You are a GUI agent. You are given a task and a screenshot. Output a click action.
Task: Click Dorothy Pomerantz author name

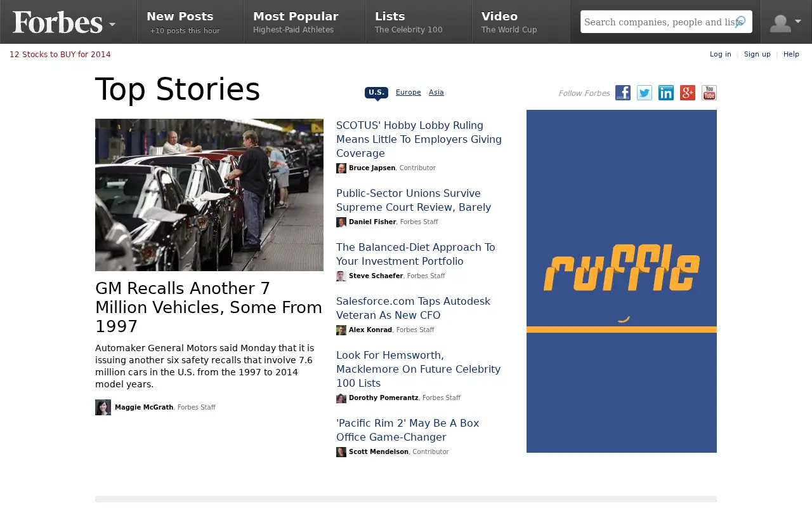(383, 398)
